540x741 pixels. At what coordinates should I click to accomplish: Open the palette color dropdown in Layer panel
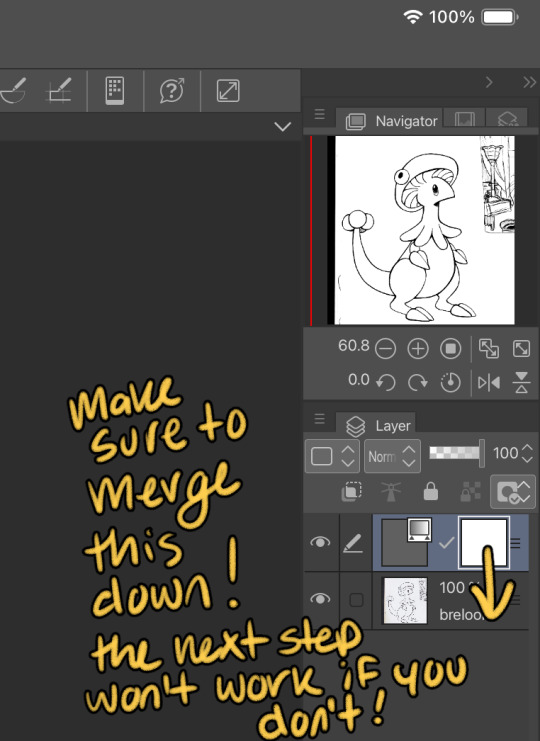(332, 457)
